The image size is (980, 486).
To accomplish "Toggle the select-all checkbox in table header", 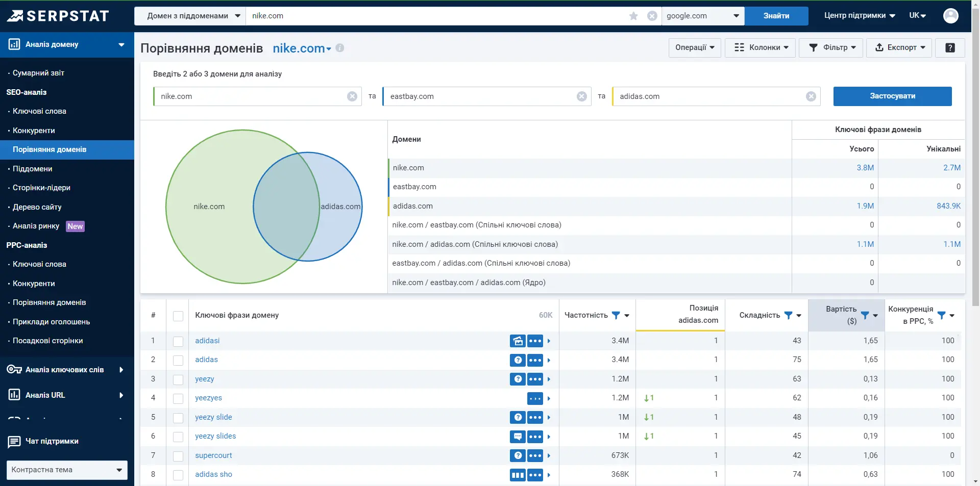I will [x=178, y=316].
